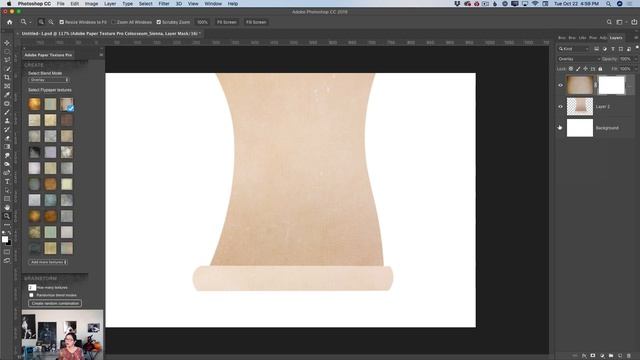This screenshot has height=360, width=640.
Task: Open the Window menu
Action: click(x=213, y=4)
